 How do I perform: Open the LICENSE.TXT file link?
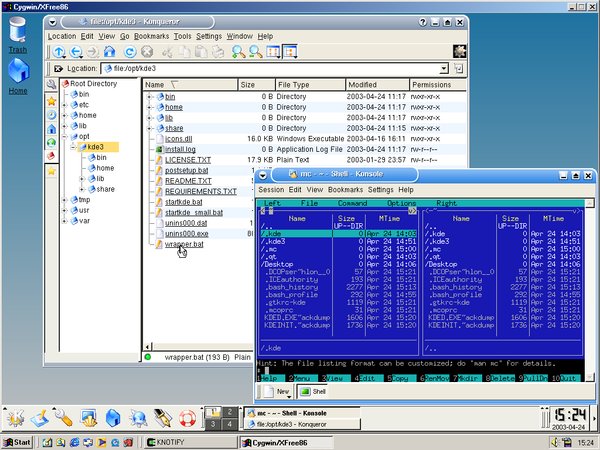coord(188,160)
